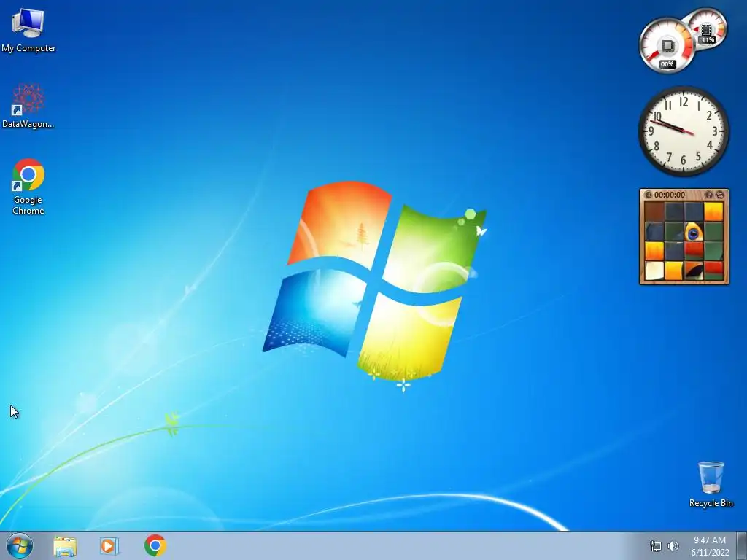Screen dimensions: 747x560
Task: Click the black beak-tip puzzle tile
Action: 694,271
